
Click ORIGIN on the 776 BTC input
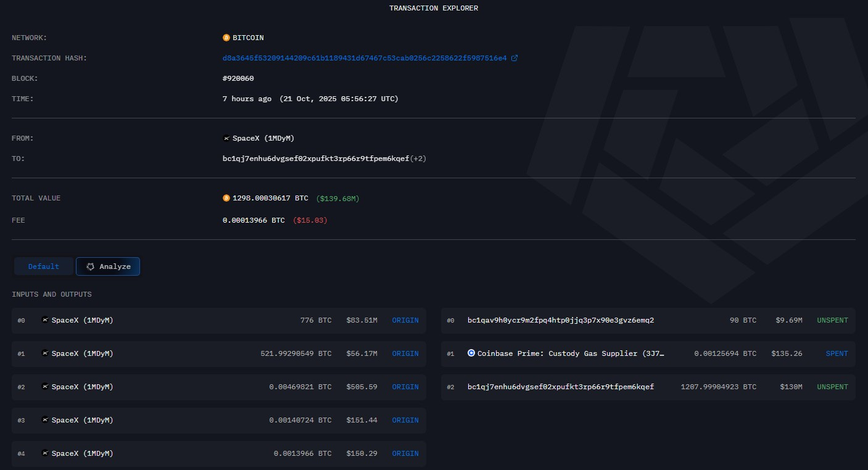tap(405, 320)
